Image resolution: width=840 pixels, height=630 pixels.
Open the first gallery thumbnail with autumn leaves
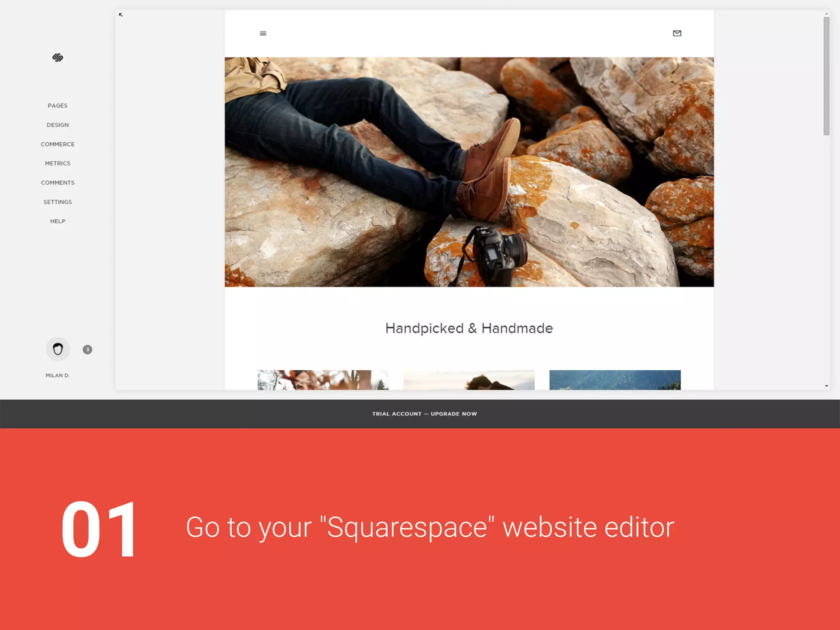(323, 380)
